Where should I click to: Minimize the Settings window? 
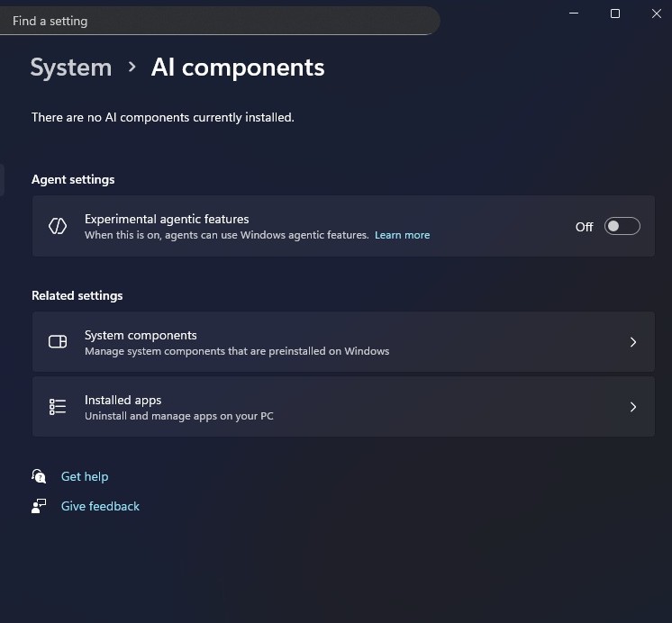point(574,14)
